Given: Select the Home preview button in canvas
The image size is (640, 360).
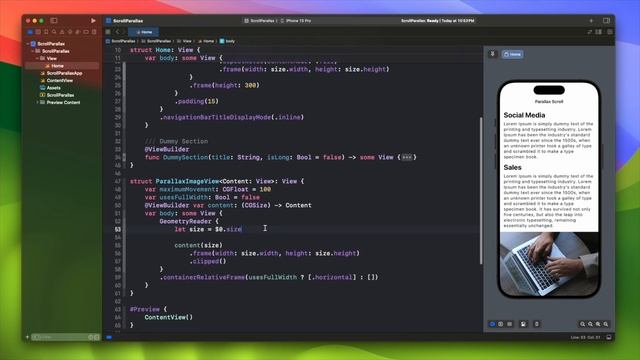Looking at the screenshot, I should click(x=512, y=54).
